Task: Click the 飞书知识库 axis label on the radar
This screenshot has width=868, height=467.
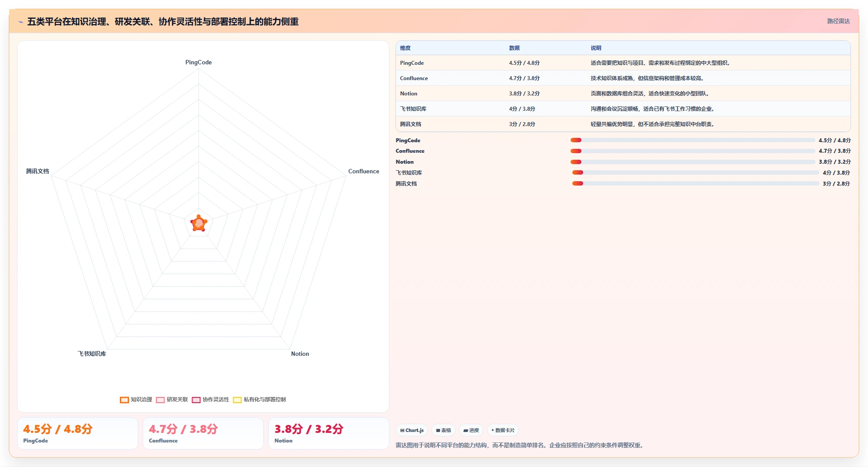Action: coord(92,354)
